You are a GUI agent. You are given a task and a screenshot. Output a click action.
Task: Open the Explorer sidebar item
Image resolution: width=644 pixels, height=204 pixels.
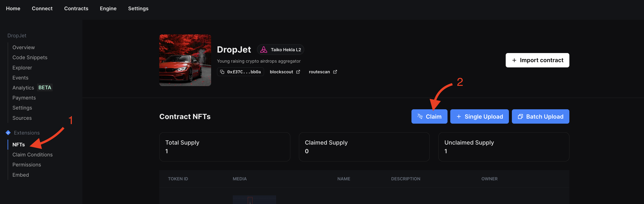(22, 68)
